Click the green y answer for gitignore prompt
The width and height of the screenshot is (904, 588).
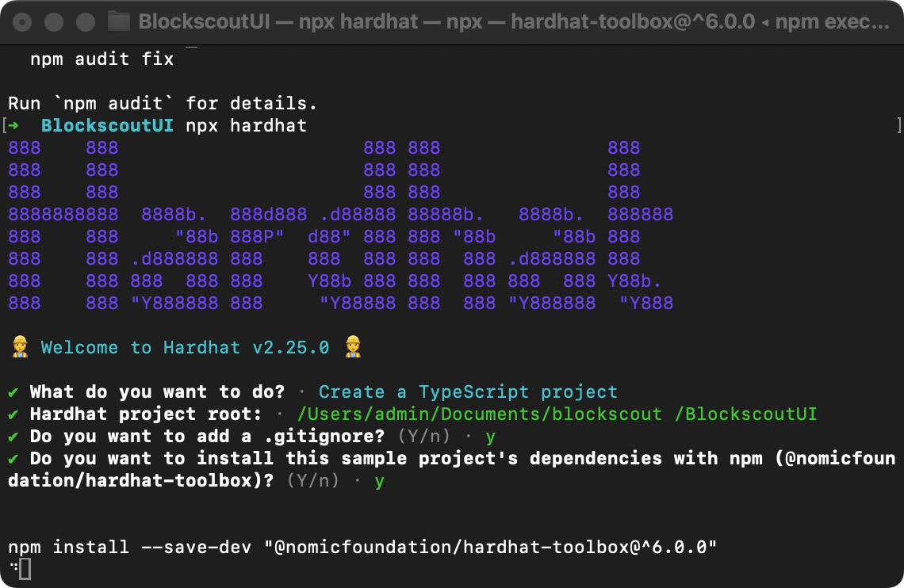(x=489, y=436)
